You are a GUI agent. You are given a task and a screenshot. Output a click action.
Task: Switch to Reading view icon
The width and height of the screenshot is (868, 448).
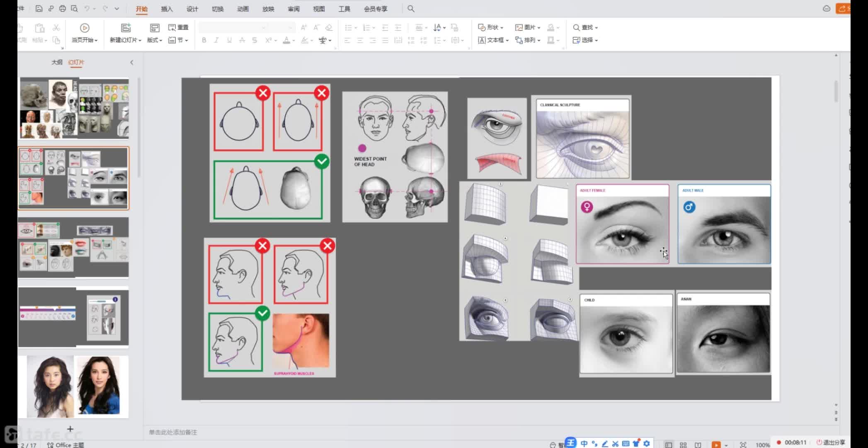[x=698, y=445]
